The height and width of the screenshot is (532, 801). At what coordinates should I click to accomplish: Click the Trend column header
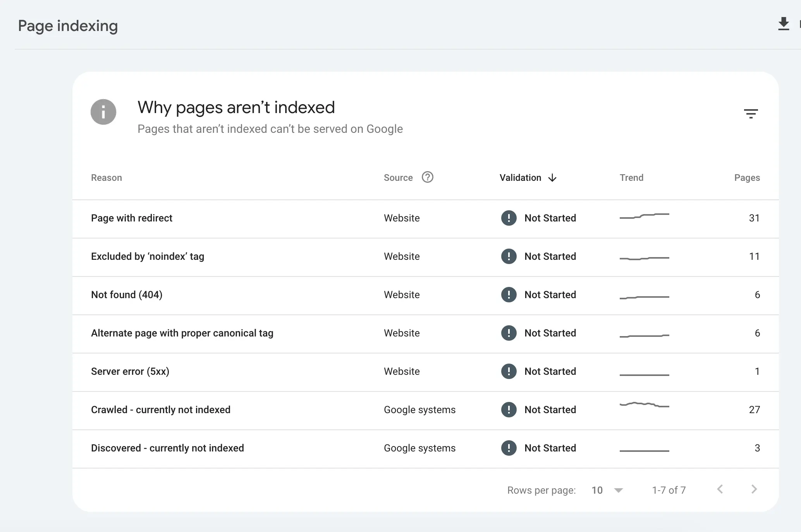(631, 178)
